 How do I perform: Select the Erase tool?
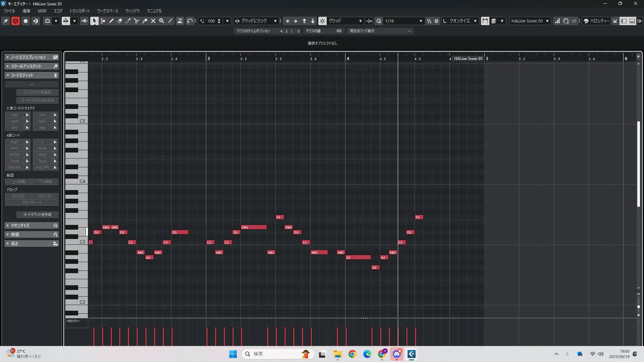pos(120,21)
